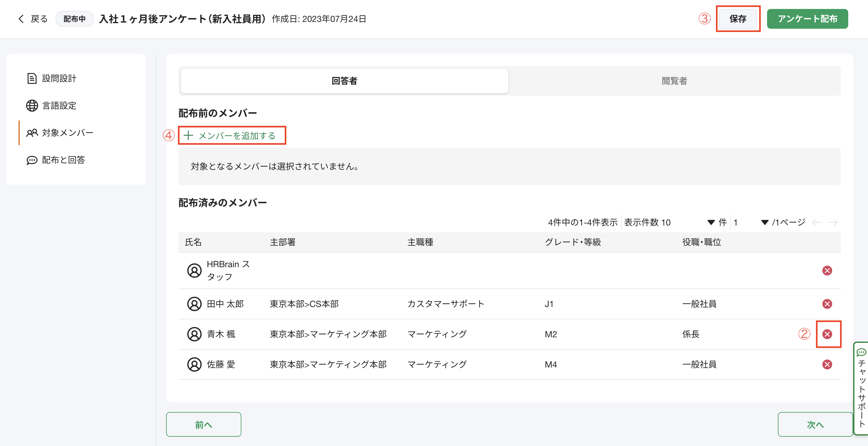Screen dimensions: 868x446
Task: Click 4件中の1-4件表示 count text
Action: [582, 222]
